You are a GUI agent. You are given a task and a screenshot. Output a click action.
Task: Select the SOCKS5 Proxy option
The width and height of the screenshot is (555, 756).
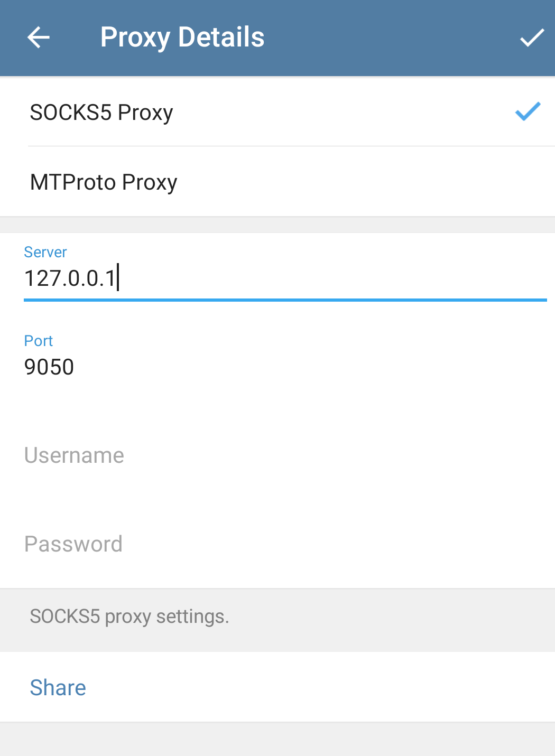[101, 113]
